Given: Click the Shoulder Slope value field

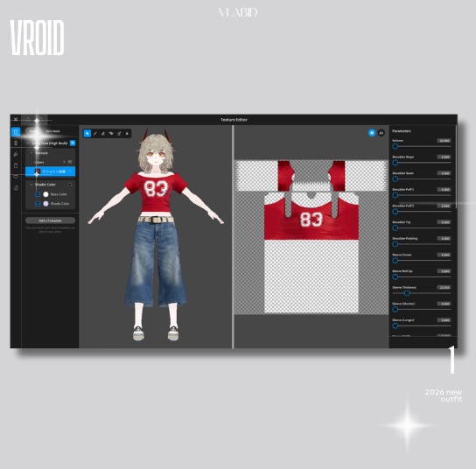Looking at the screenshot, I should pos(444,157).
